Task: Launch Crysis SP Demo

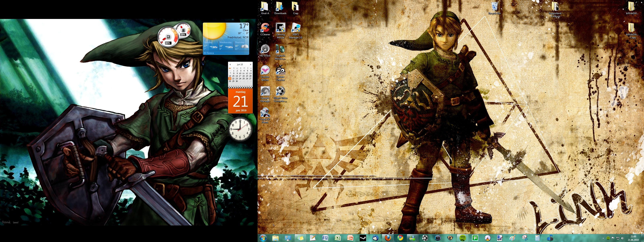Action: 265,116
